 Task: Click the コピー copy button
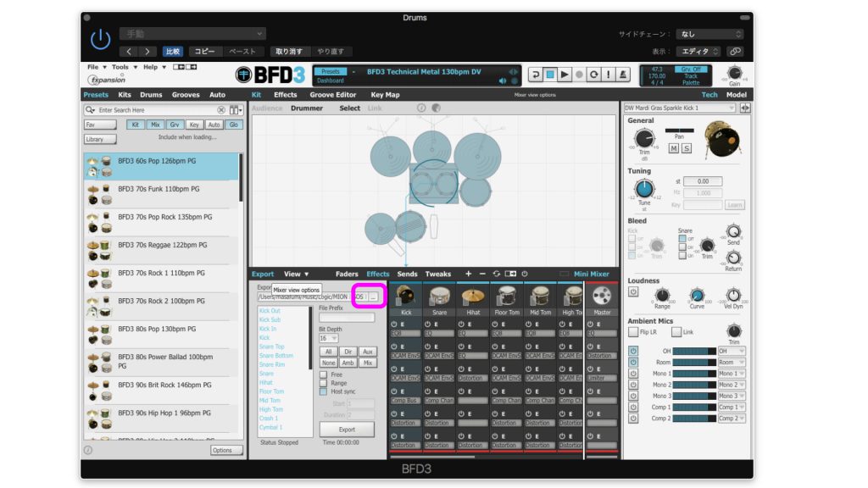coord(204,52)
